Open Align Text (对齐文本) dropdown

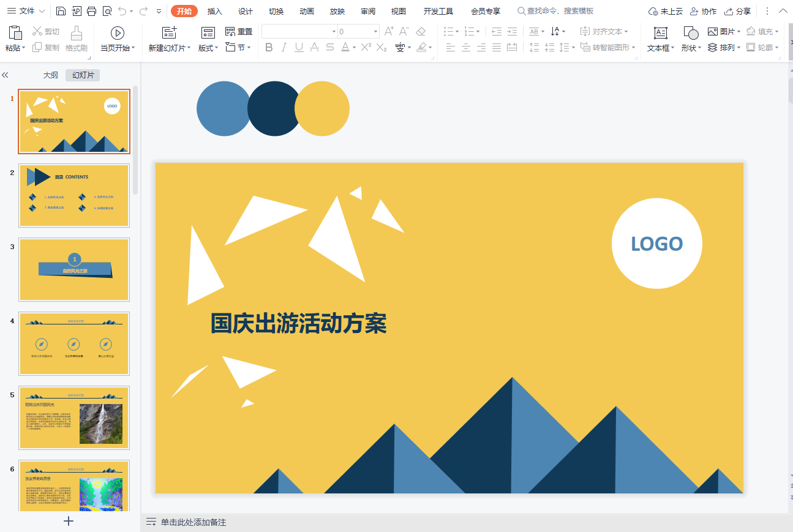[604, 31]
